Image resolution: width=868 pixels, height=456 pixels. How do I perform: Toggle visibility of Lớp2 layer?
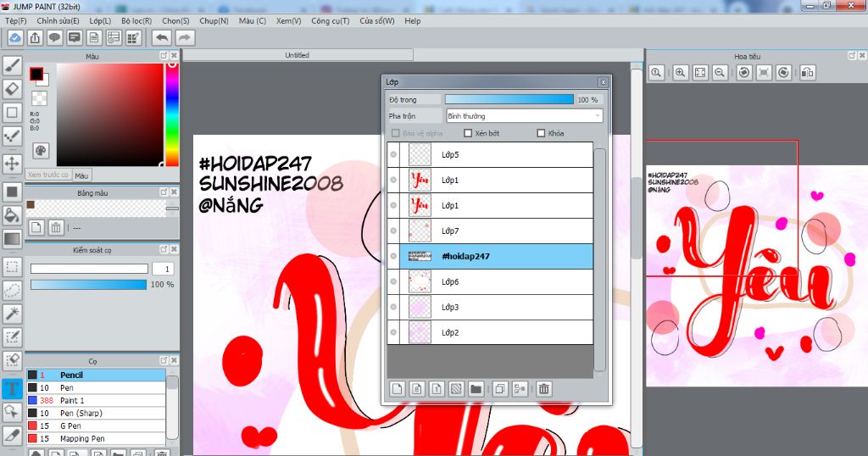(393, 332)
